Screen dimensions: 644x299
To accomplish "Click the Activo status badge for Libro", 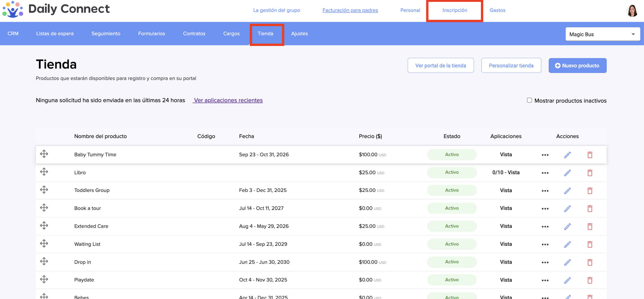I will click(452, 172).
